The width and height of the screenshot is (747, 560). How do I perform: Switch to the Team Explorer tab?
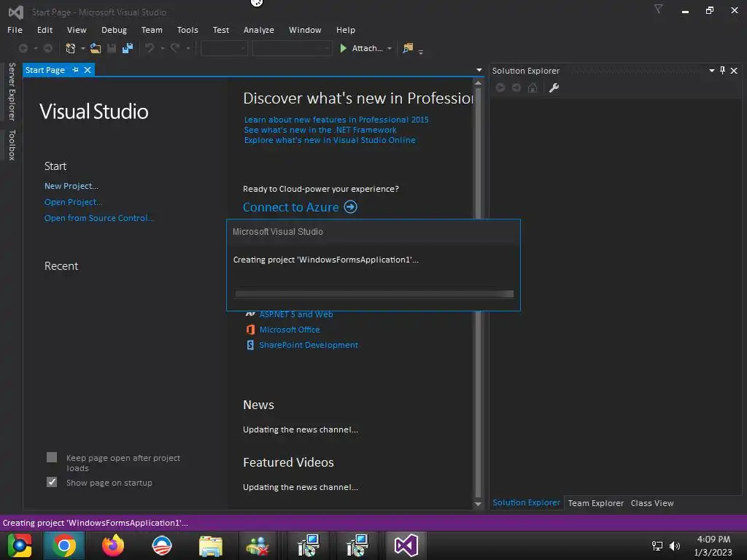pyautogui.click(x=595, y=503)
